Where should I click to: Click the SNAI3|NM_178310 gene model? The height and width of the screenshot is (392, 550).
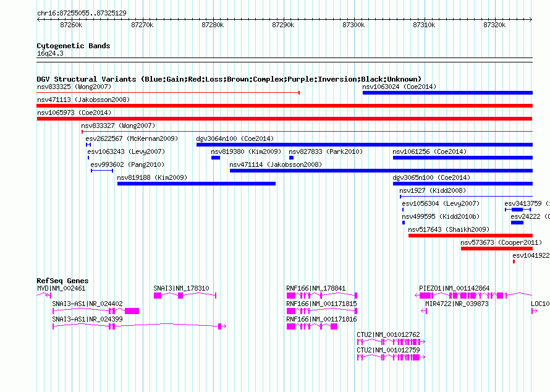tap(185, 296)
